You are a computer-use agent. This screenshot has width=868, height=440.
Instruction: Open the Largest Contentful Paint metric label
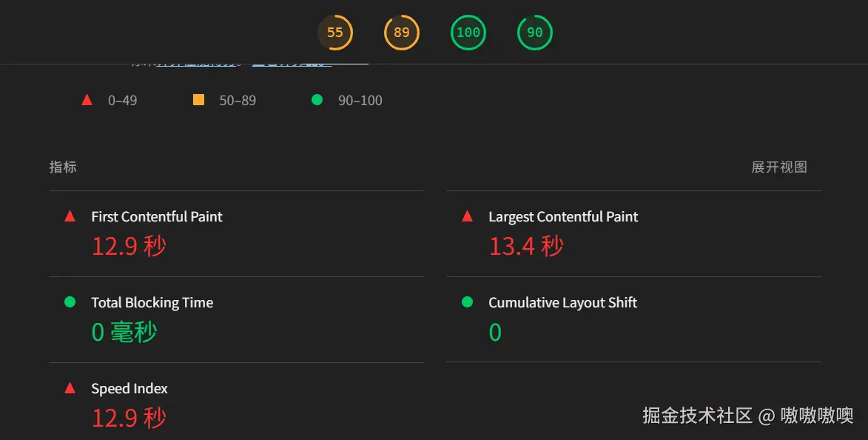[563, 217]
